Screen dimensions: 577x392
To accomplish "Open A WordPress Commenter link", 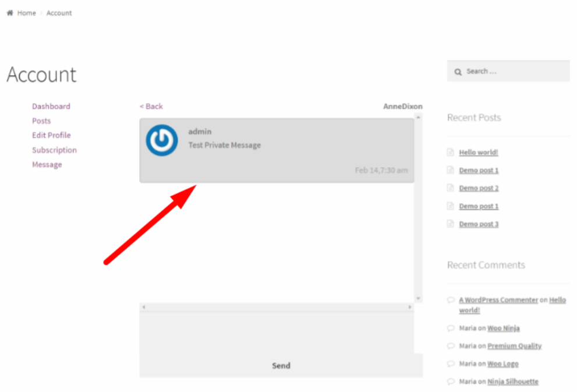I will [x=498, y=300].
